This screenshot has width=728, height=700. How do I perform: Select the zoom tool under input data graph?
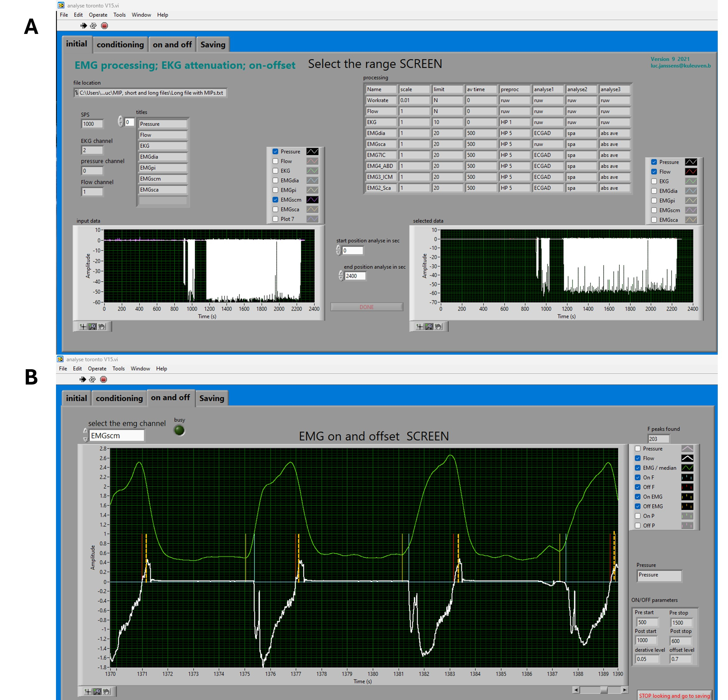(x=92, y=326)
